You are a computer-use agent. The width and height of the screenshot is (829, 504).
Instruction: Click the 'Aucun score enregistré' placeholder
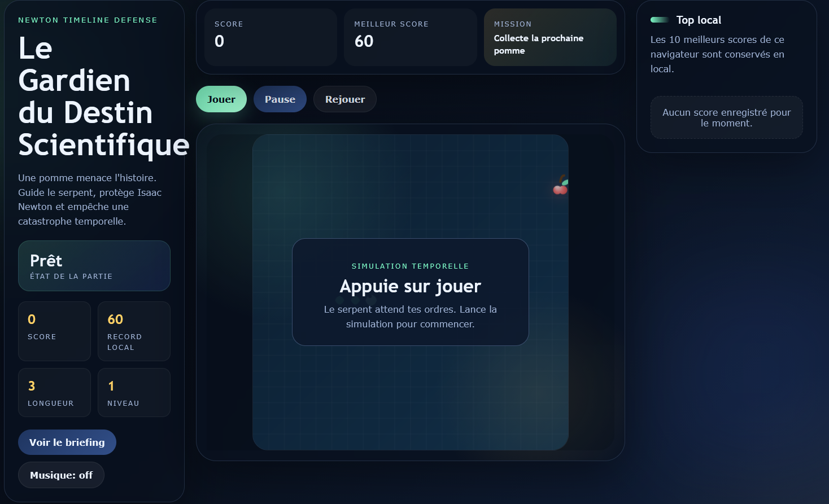point(726,117)
